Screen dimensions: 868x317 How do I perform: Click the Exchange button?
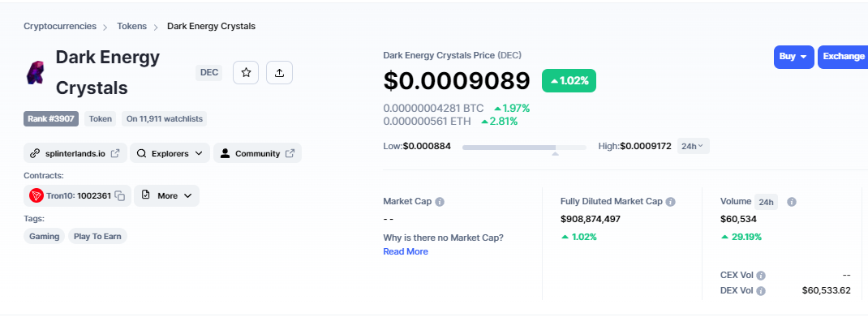pyautogui.click(x=843, y=57)
